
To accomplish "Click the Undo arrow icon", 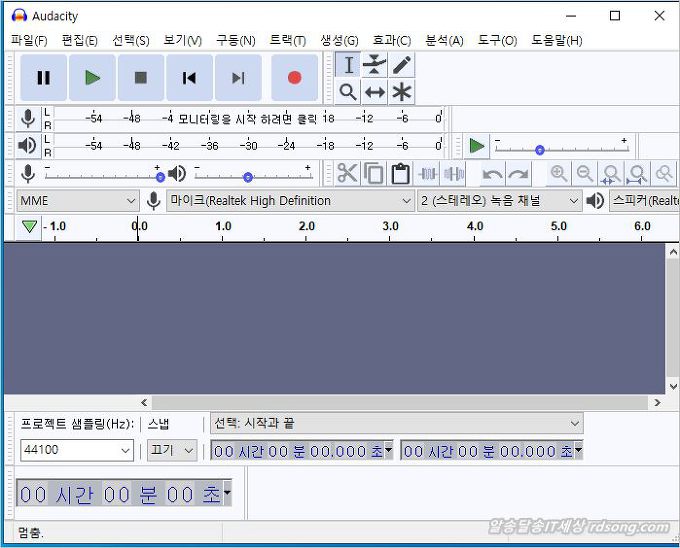I will [x=492, y=173].
